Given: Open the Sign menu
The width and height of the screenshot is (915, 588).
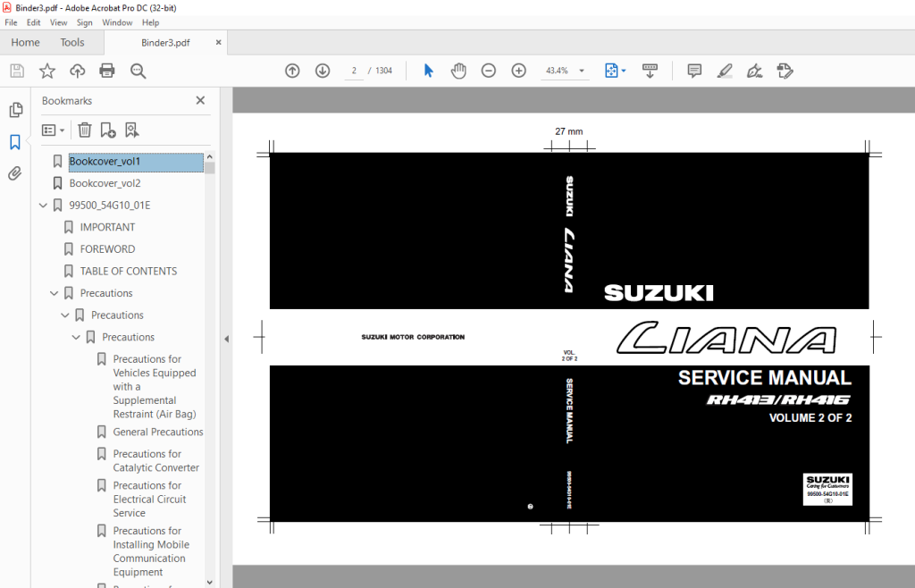Looking at the screenshot, I should [x=85, y=22].
